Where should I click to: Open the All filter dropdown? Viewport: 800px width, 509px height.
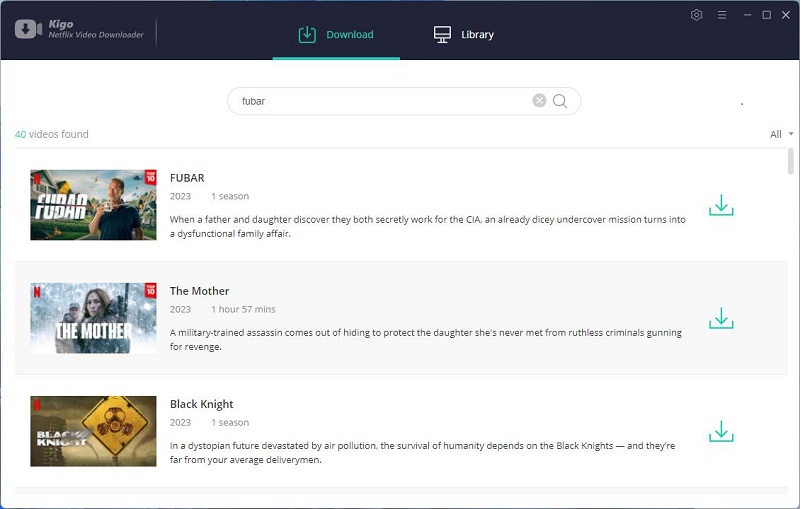click(781, 134)
